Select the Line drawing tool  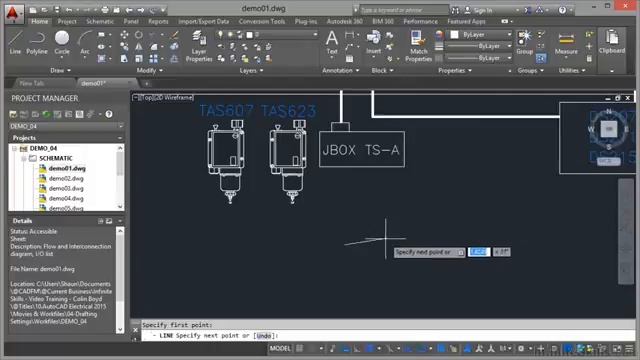pos(15,42)
